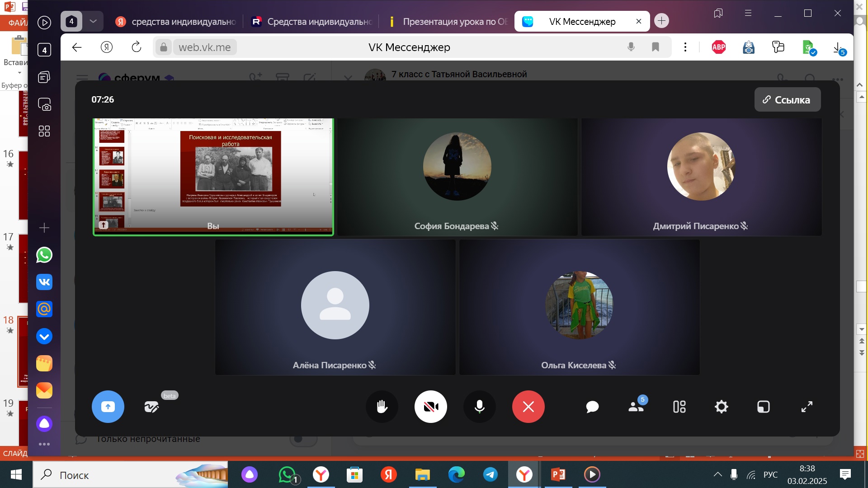
Task: Open sidebar more options dots
Action: point(44,444)
